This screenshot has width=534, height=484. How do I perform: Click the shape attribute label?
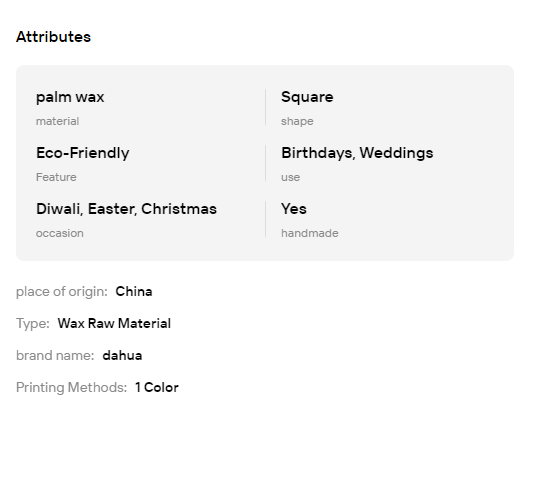pyautogui.click(x=297, y=122)
